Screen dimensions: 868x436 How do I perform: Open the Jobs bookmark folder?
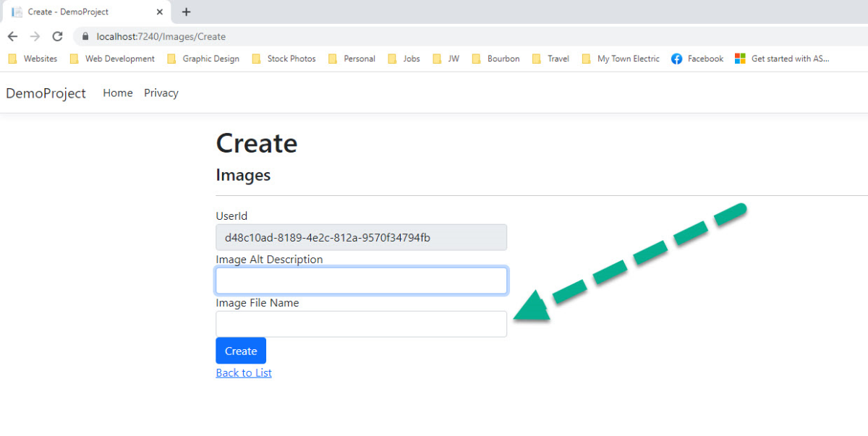click(x=404, y=59)
